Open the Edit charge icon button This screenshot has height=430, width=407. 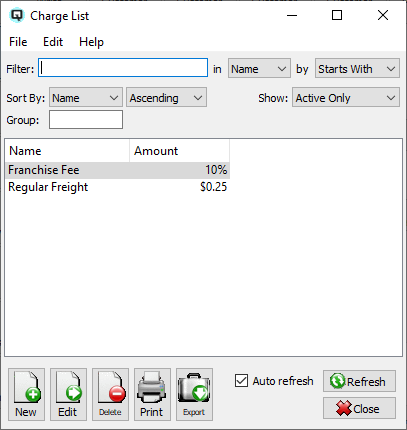(x=68, y=394)
